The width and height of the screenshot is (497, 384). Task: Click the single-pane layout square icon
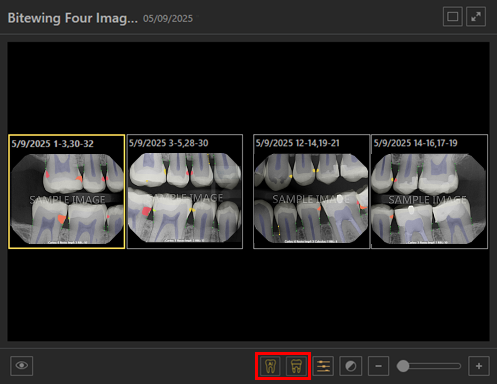click(452, 16)
